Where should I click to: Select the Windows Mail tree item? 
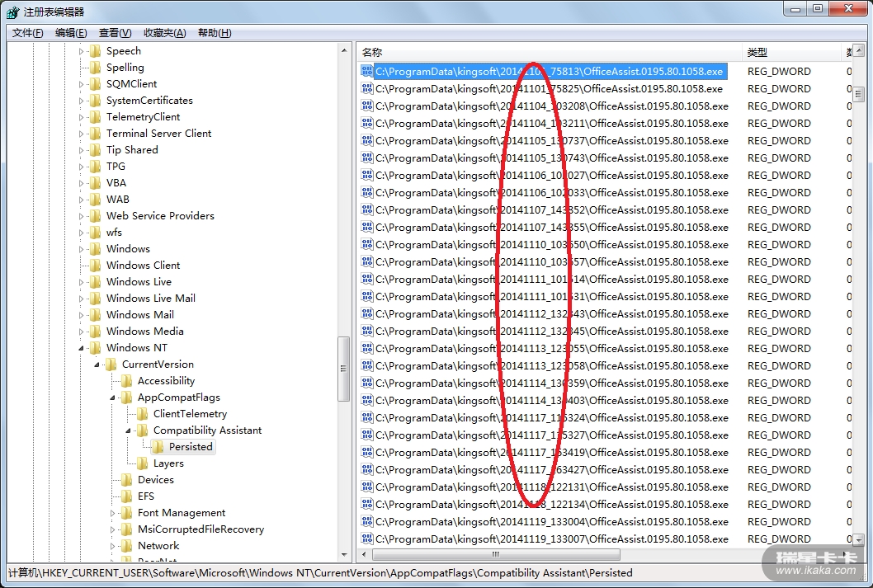[x=139, y=315]
